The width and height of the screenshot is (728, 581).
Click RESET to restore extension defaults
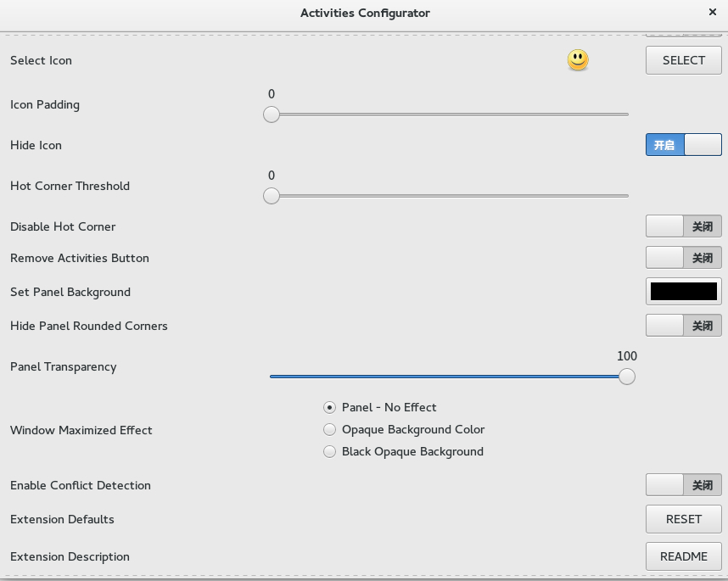[x=683, y=519]
